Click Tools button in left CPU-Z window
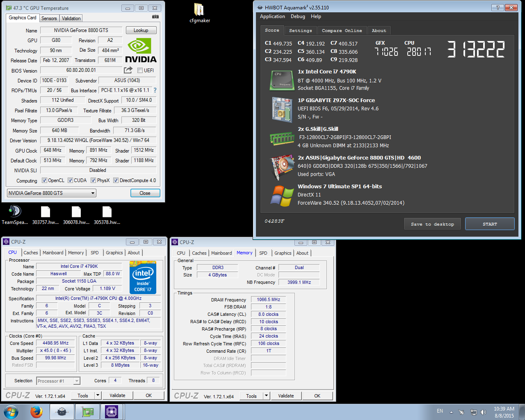This screenshot has width=525, height=420. (83, 395)
